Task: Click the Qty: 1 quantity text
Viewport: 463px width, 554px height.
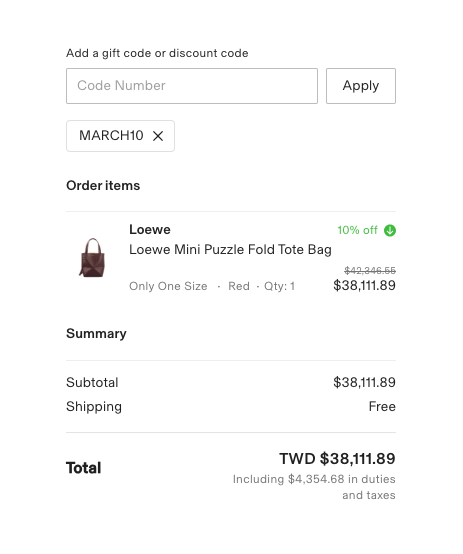Action: click(279, 286)
